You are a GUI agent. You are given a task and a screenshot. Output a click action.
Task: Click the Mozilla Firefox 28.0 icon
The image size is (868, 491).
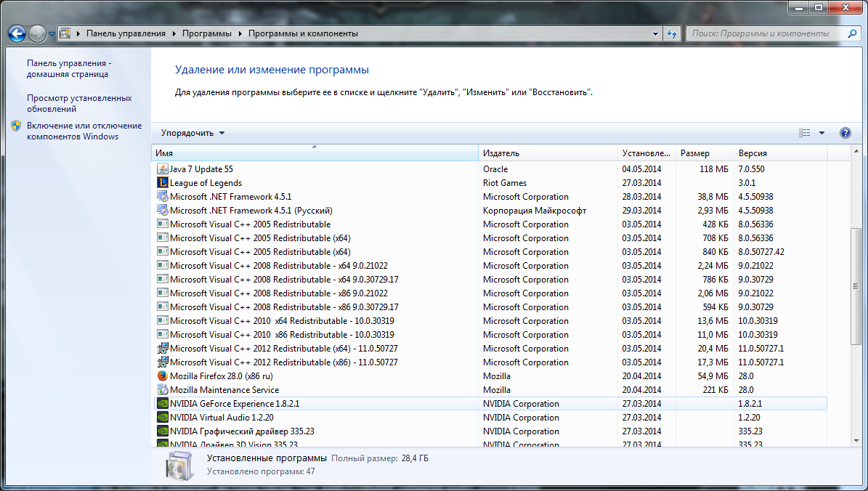(162, 376)
